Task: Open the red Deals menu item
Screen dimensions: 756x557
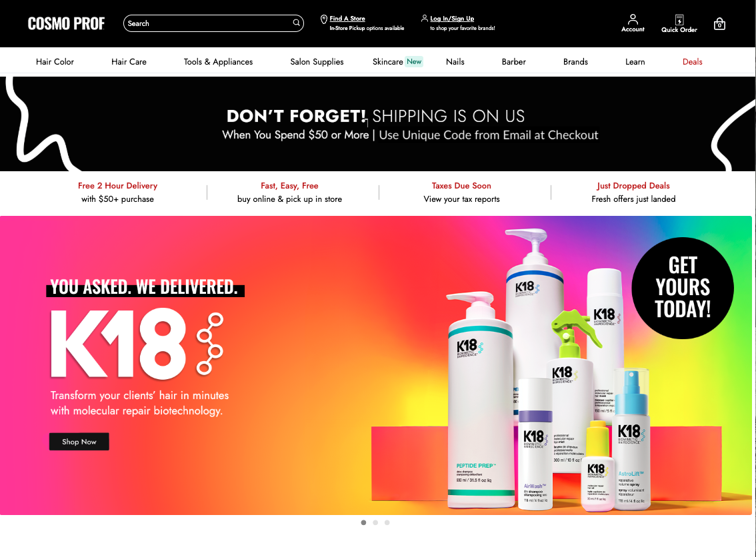Action: (x=693, y=62)
